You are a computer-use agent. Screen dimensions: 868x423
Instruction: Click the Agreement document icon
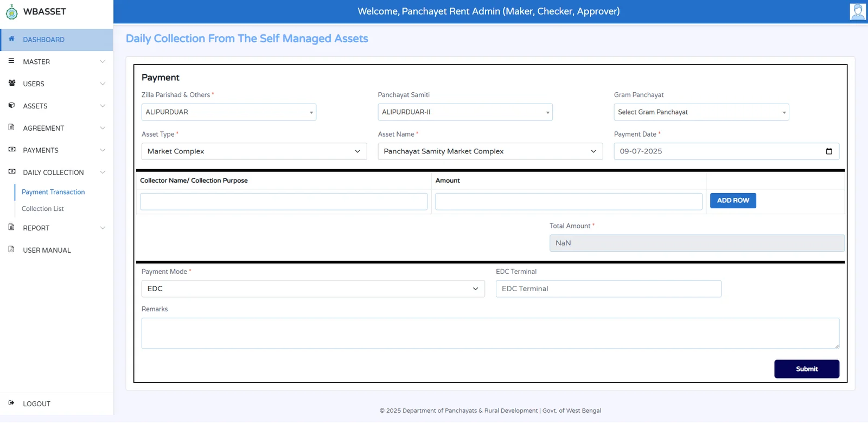pos(11,127)
